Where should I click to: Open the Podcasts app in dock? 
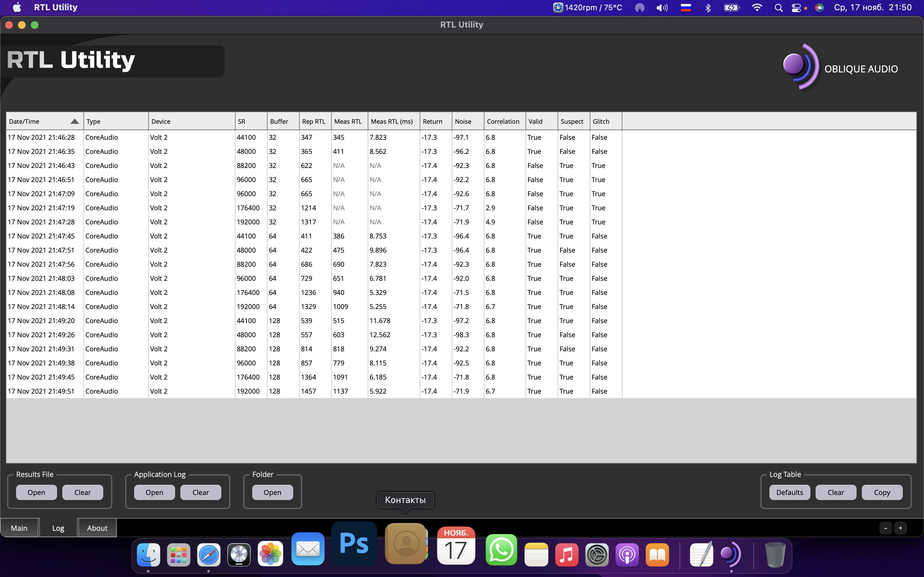[627, 555]
